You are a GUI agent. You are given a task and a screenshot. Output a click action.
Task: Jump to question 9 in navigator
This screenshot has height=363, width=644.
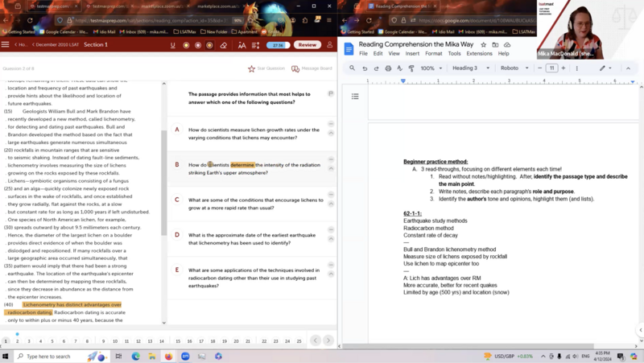click(104, 341)
